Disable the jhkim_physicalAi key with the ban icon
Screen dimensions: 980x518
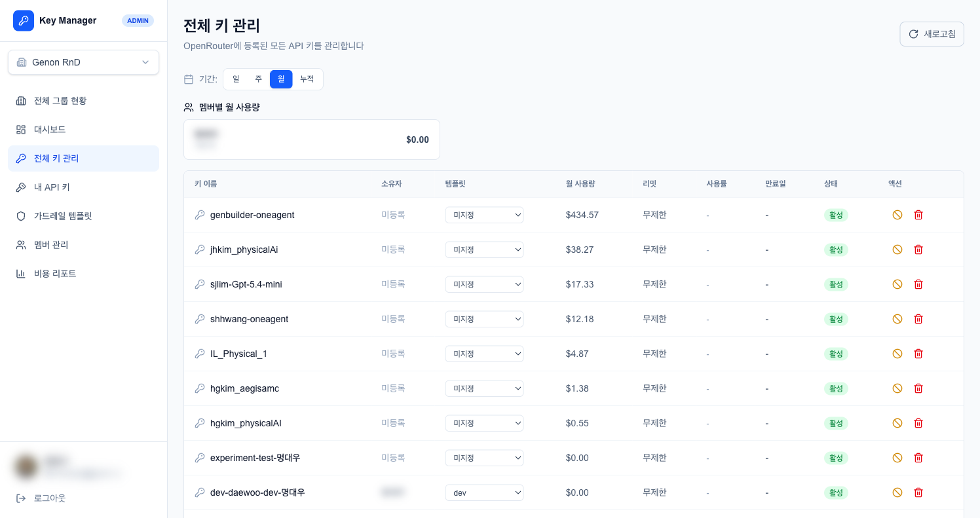coord(897,249)
